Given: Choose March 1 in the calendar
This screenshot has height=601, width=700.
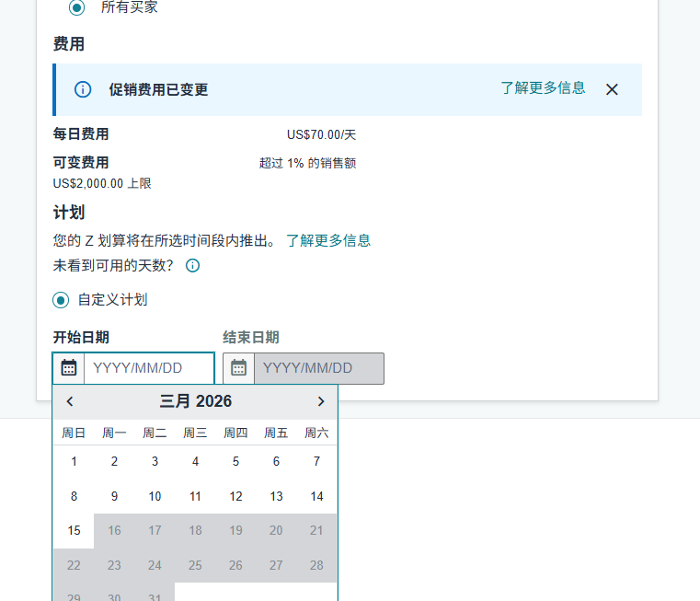Looking at the screenshot, I should point(74,462).
